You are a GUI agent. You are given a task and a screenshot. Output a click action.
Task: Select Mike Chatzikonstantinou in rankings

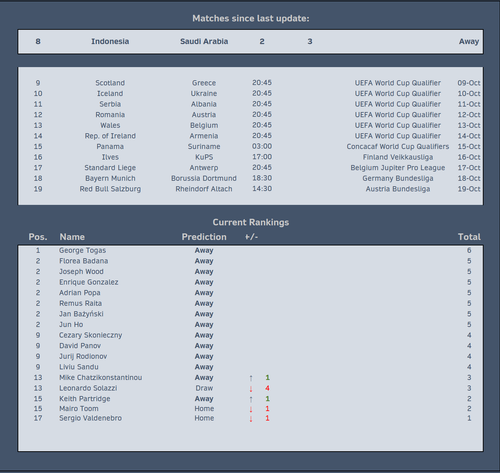click(x=100, y=378)
